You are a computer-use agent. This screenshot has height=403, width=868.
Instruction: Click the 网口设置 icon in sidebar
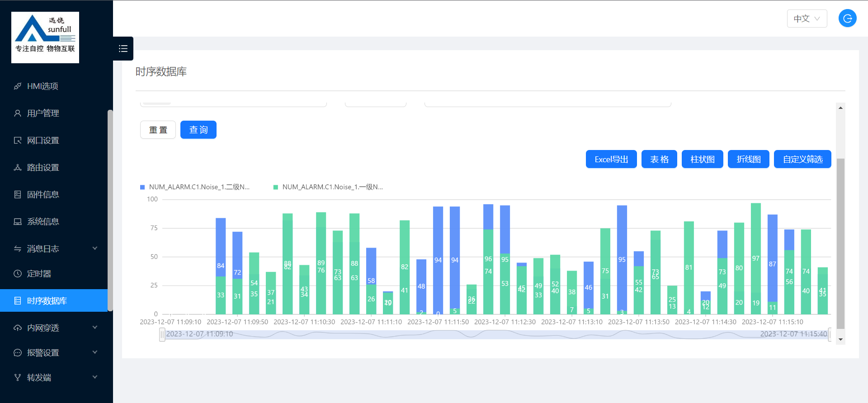pos(18,141)
